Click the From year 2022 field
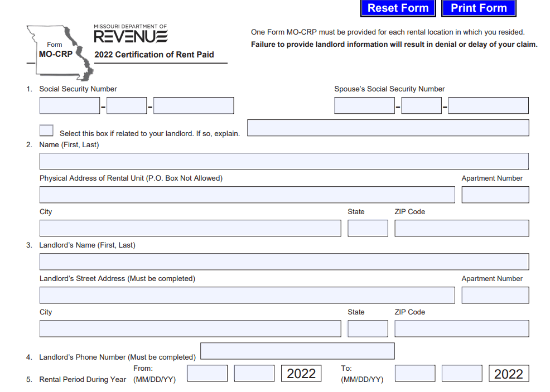Viewport: 550px width, 392px height. pos(301,374)
